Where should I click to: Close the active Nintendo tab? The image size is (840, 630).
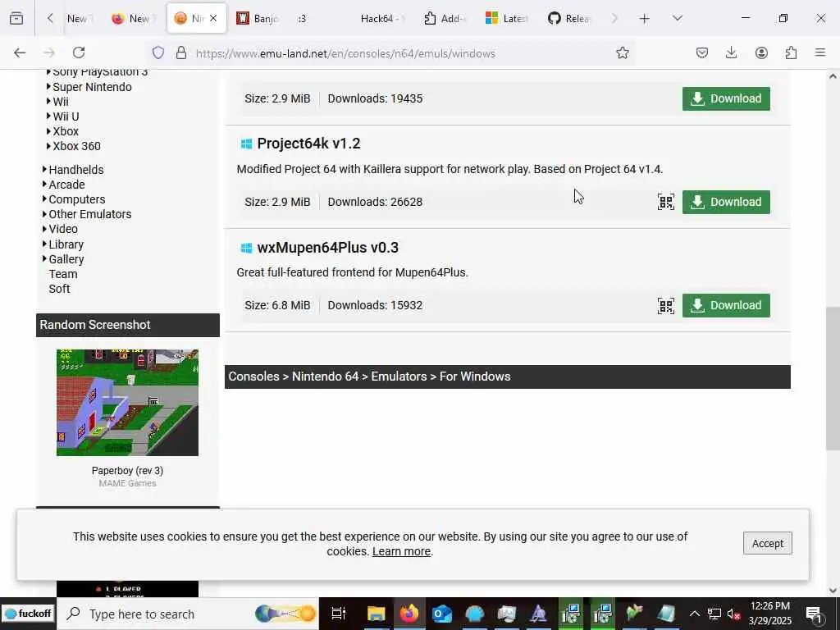[x=213, y=19]
